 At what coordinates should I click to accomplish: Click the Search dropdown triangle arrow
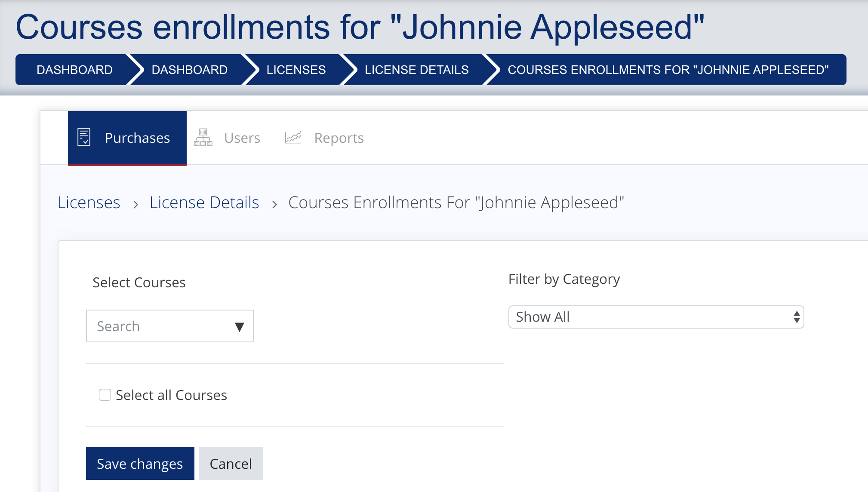(240, 327)
